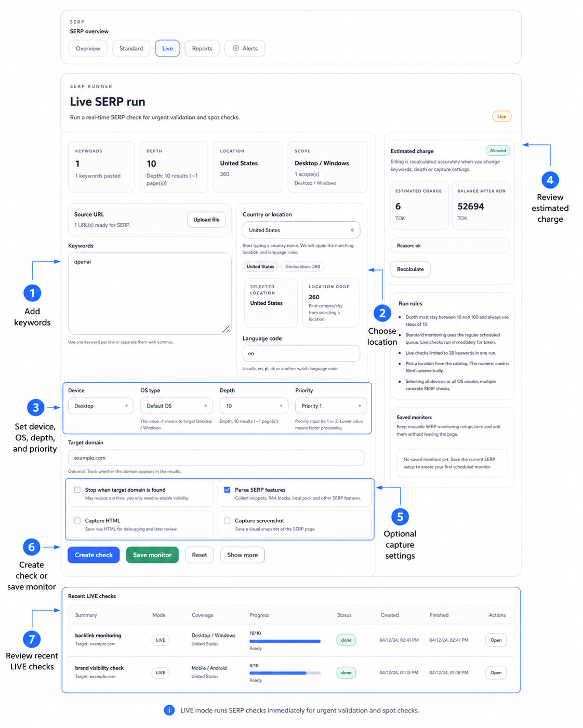583x728 pixels.
Task: Click the Keywords textarea containing openai
Action: coord(150,293)
